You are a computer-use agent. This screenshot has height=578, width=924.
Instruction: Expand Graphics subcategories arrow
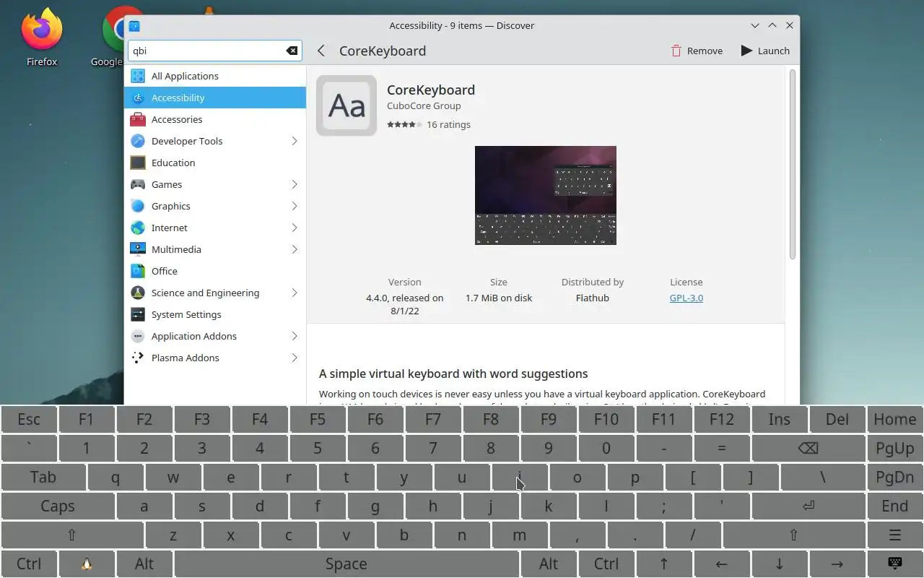[x=295, y=206]
